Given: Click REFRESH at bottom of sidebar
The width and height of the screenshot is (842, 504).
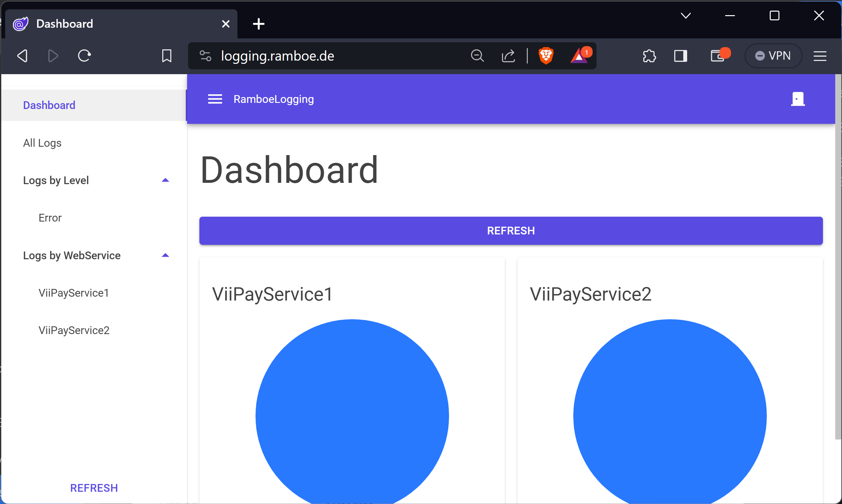Looking at the screenshot, I should coord(94,488).
